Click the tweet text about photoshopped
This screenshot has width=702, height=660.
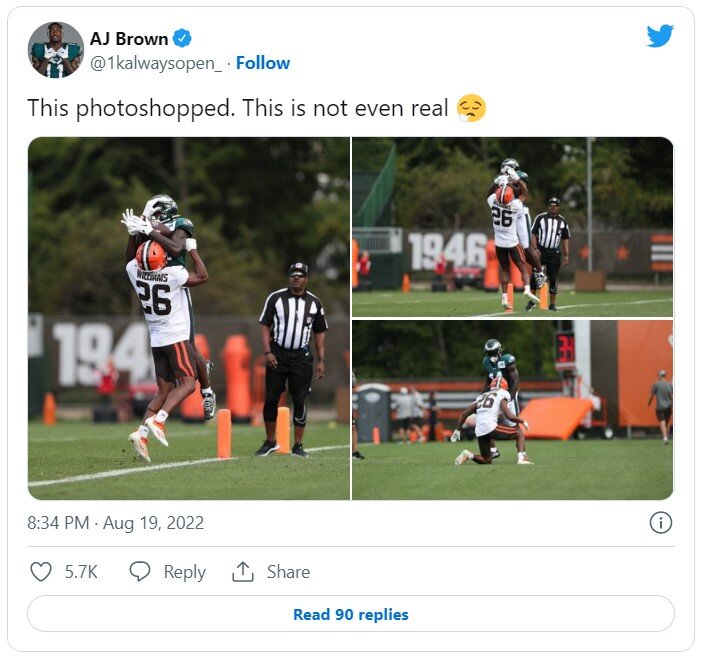(238, 108)
